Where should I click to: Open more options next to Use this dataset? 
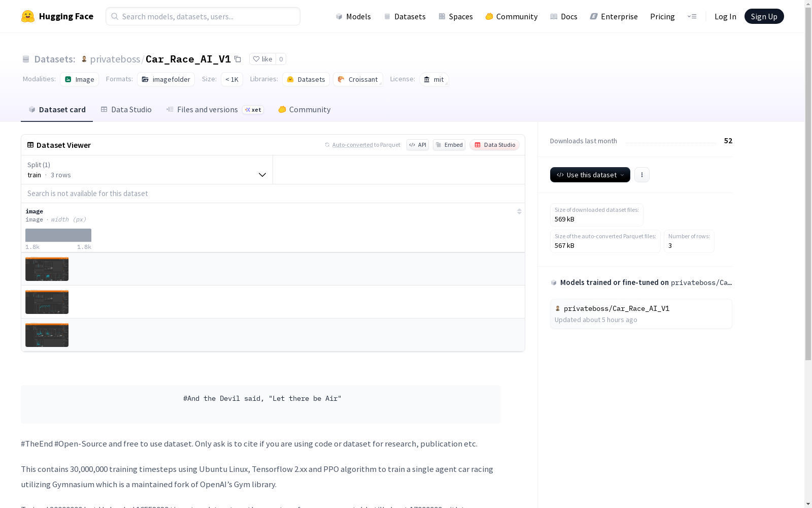coord(641,175)
